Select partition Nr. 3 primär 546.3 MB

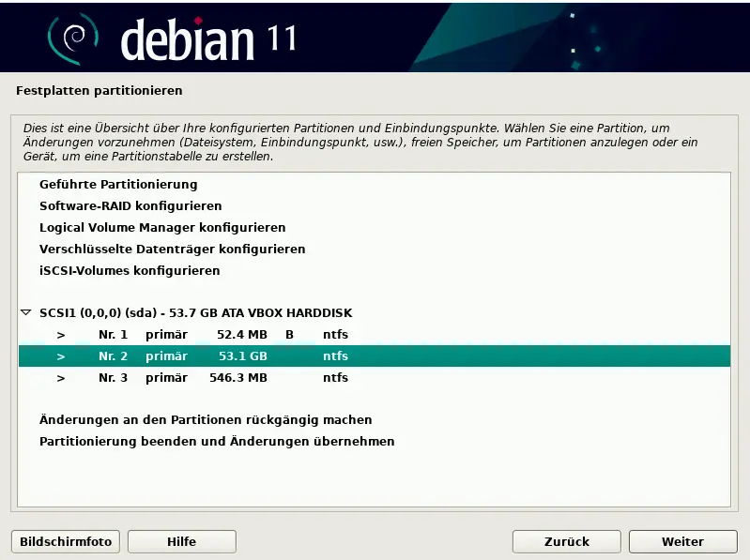[x=375, y=377]
